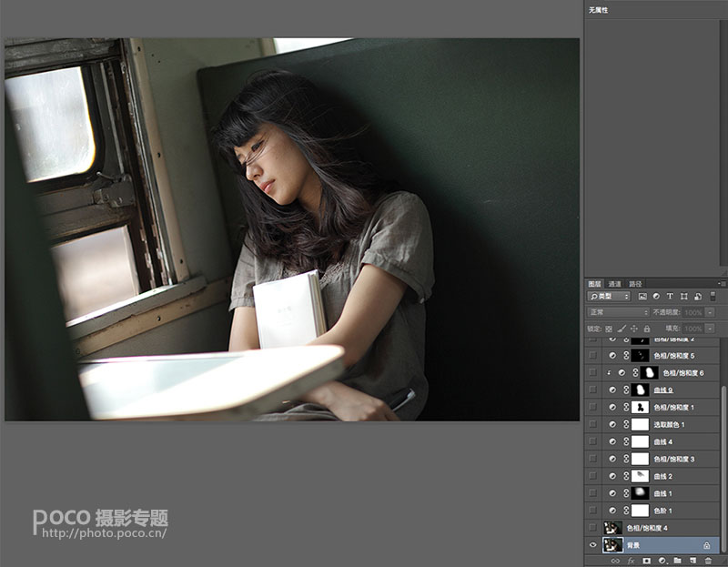Viewport: 728px width, 567px height.
Task: Add a layer mask using bottom icon
Action: click(x=646, y=561)
